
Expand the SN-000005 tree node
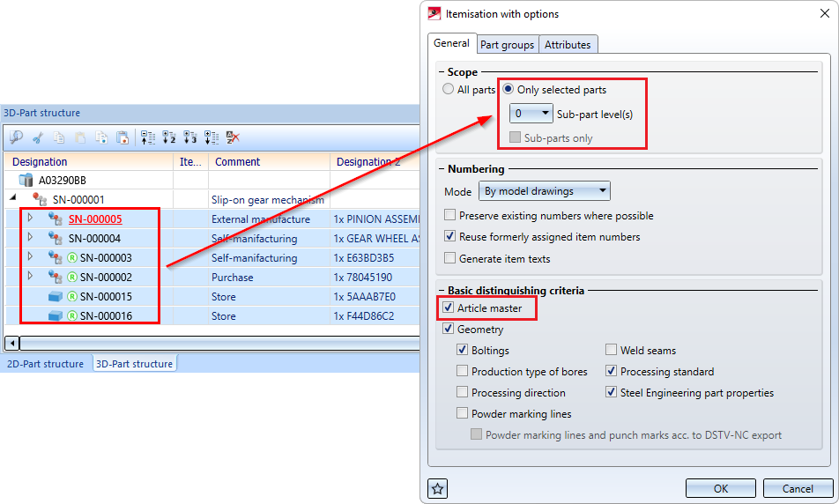click(x=31, y=218)
